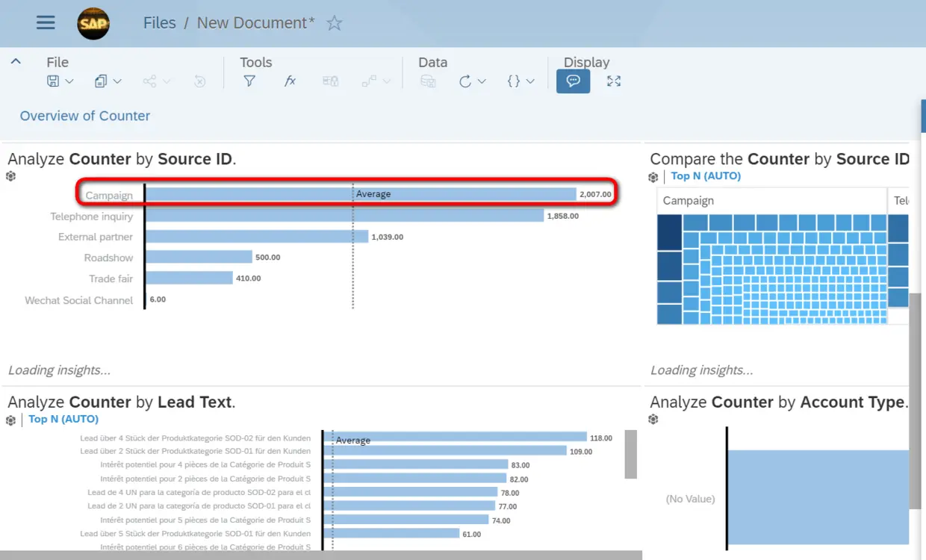Select the Trade fair bar

189,278
